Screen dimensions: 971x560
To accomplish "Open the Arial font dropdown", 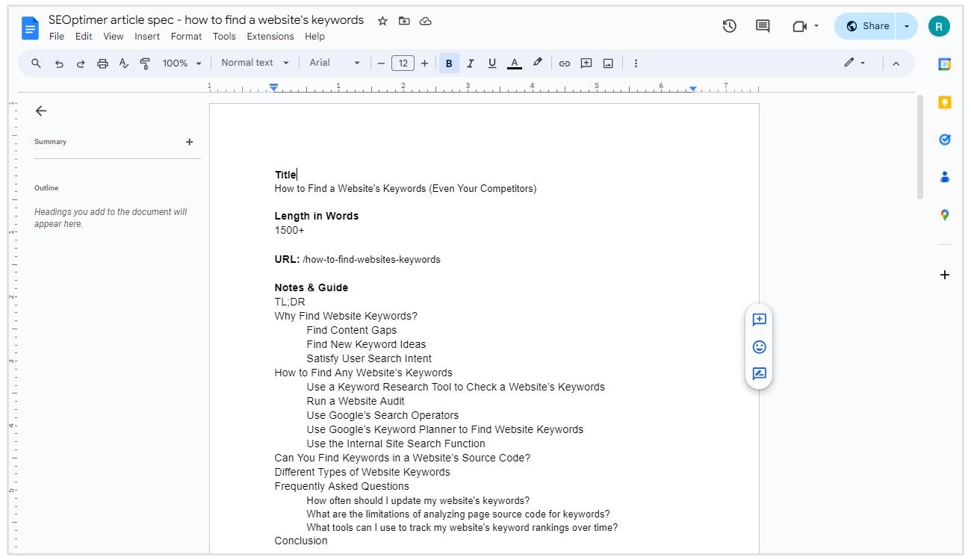I will click(x=335, y=63).
